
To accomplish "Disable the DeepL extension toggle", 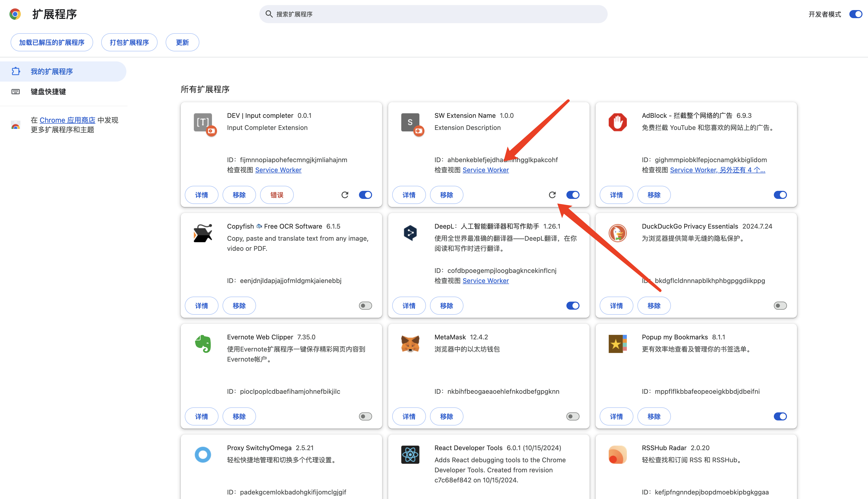I will (x=573, y=306).
